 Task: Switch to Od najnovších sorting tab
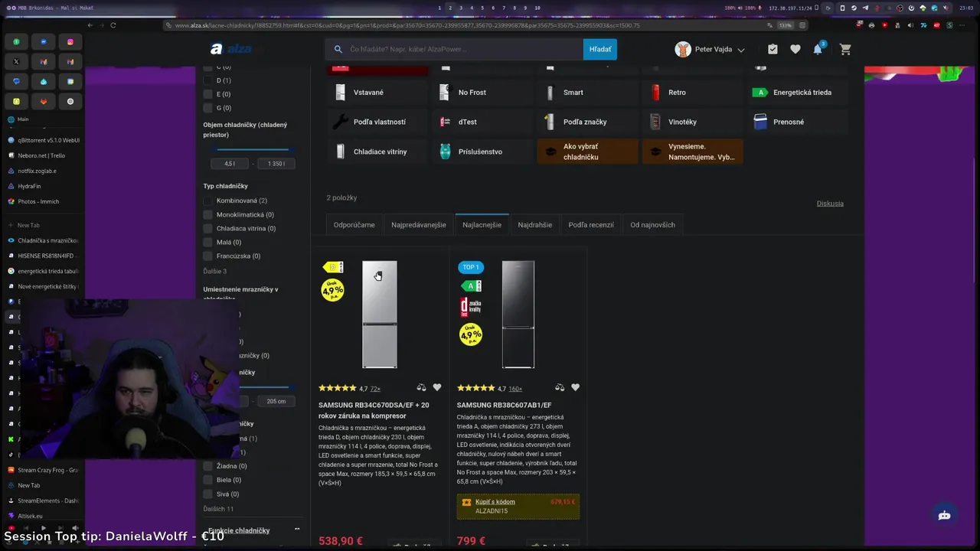pos(652,225)
